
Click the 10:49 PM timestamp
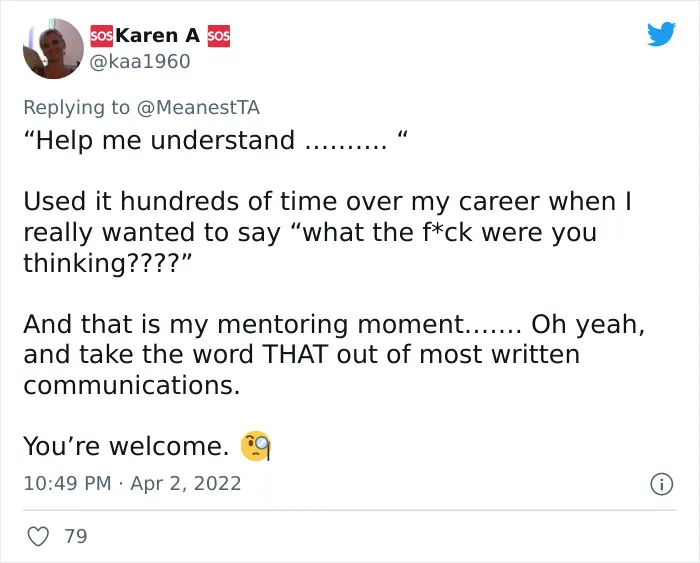tap(67, 483)
